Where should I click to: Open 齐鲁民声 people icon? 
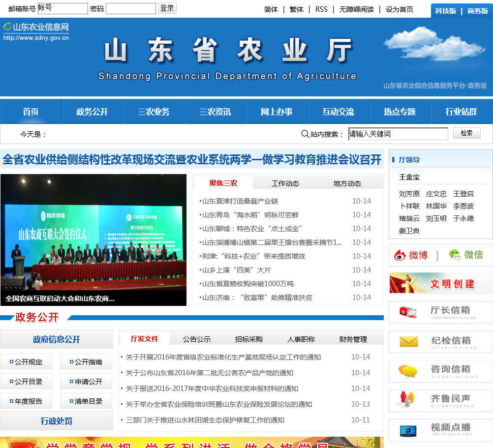pos(407,399)
